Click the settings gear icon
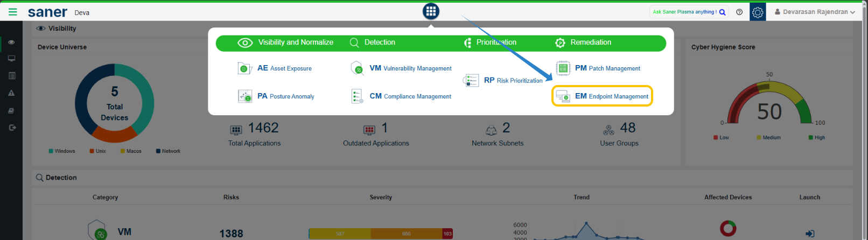This screenshot has width=868, height=240. coord(758,12)
